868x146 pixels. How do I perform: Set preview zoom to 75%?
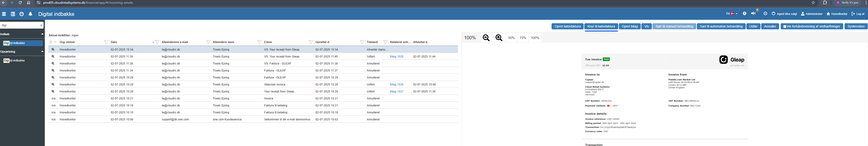tap(523, 38)
